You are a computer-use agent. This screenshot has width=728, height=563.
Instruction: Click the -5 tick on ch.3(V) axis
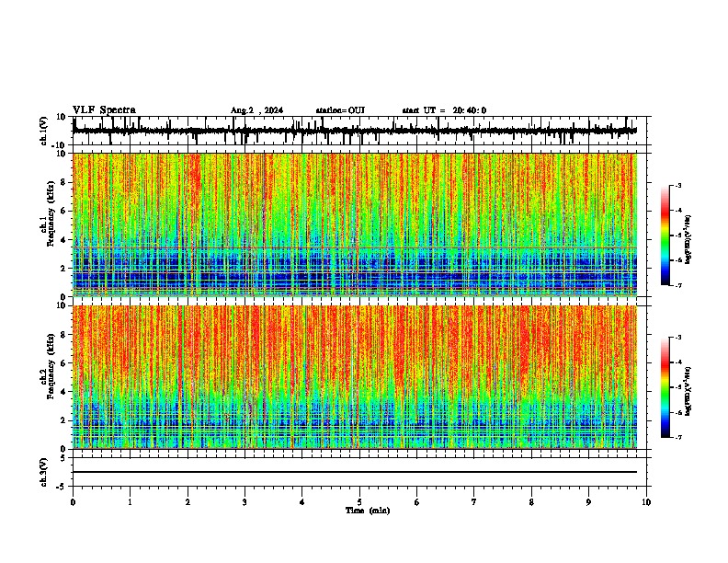pyautogui.click(x=62, y=487)
